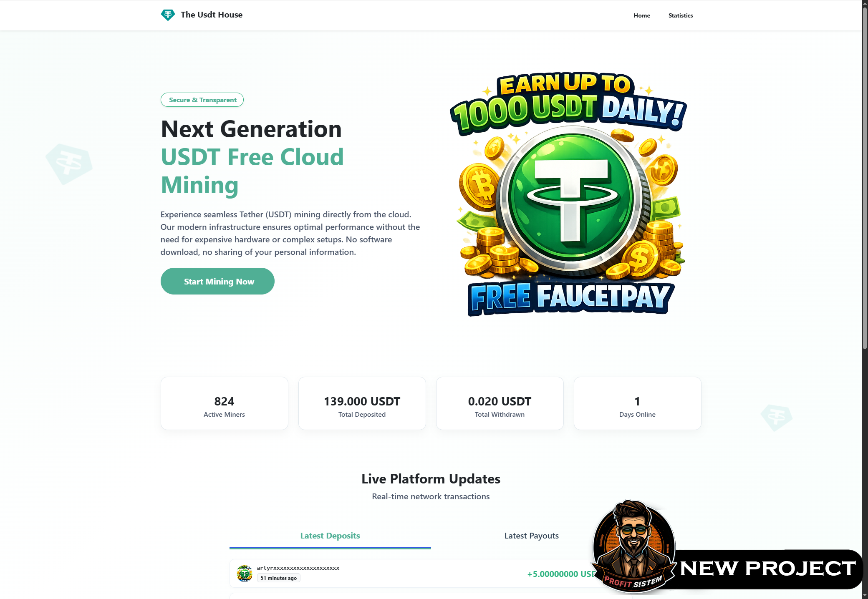This screenshot has height=599, width=868.
Task: Open the Statistics navigation link
Action: (681, 15)
